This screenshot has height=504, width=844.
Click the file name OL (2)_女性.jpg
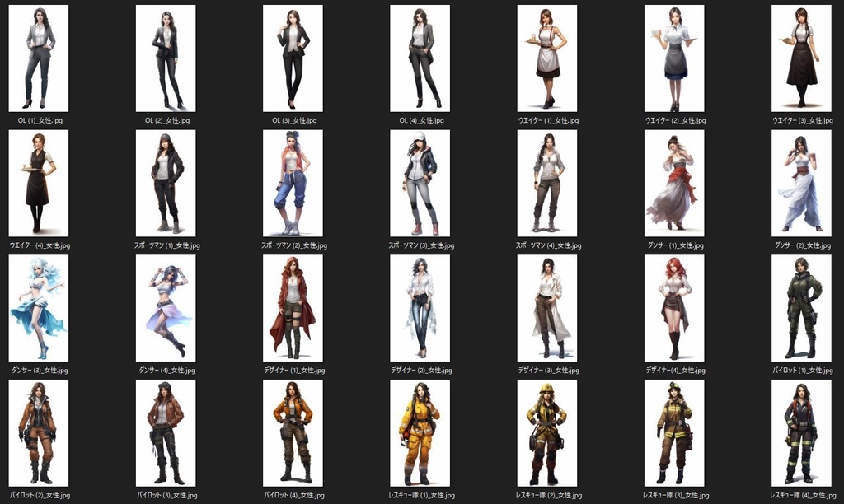(166, 120)
